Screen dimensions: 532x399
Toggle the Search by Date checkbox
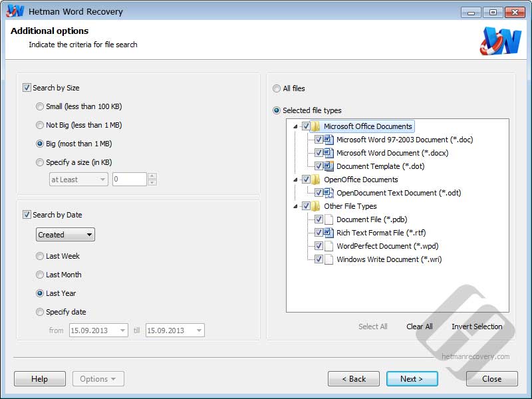click(27, 214)
